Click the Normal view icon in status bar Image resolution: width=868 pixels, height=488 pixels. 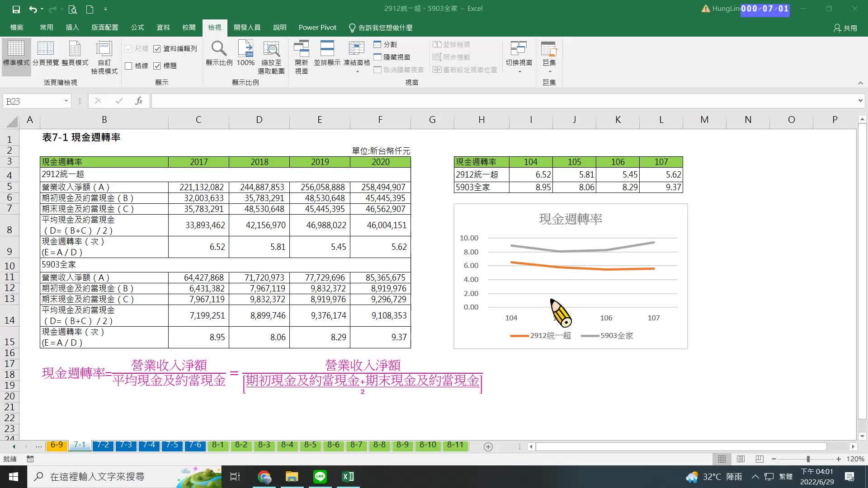722,459
